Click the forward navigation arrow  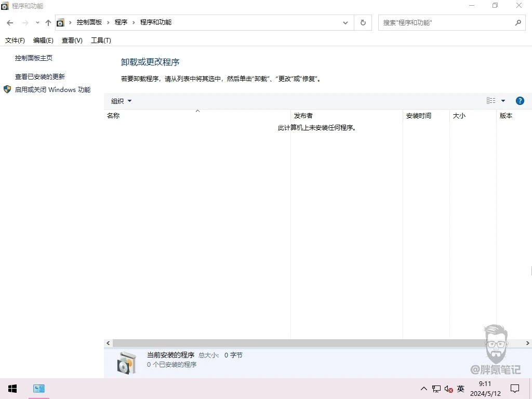click(x=25, y=23)
